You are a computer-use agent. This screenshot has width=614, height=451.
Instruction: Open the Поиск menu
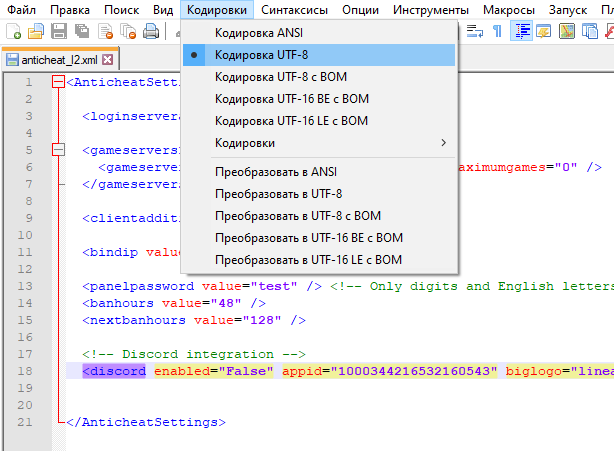pyautogui.click(x=121, y=10)
